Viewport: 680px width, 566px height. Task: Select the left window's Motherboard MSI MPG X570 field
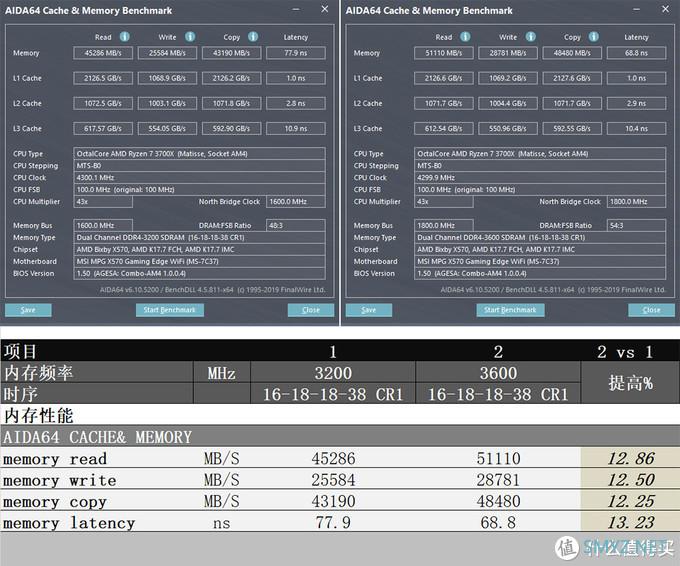tap(199, 262)
